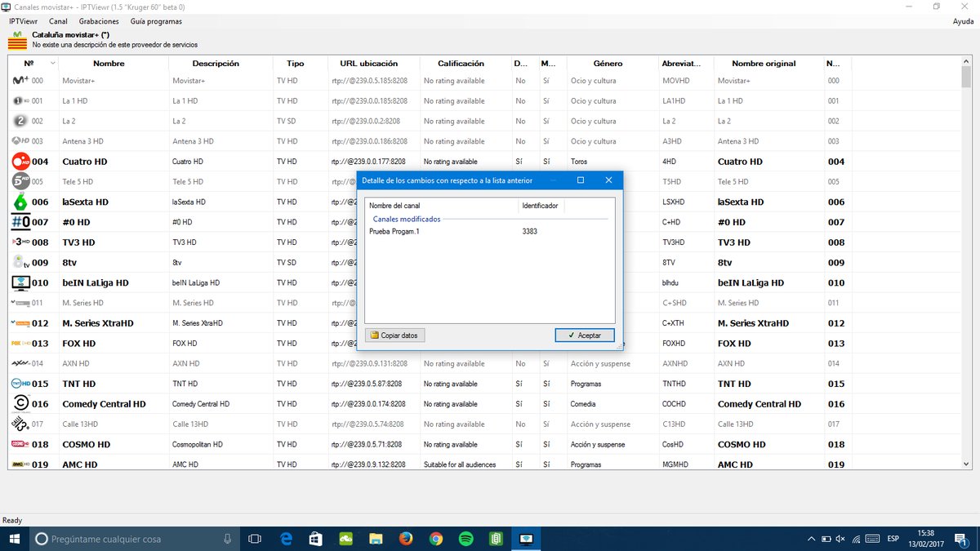Image resolution: width=980 pixels, height=551 pixels.
Task: Click the Cortana microphone icon
Action: click(x=228, y=539)
